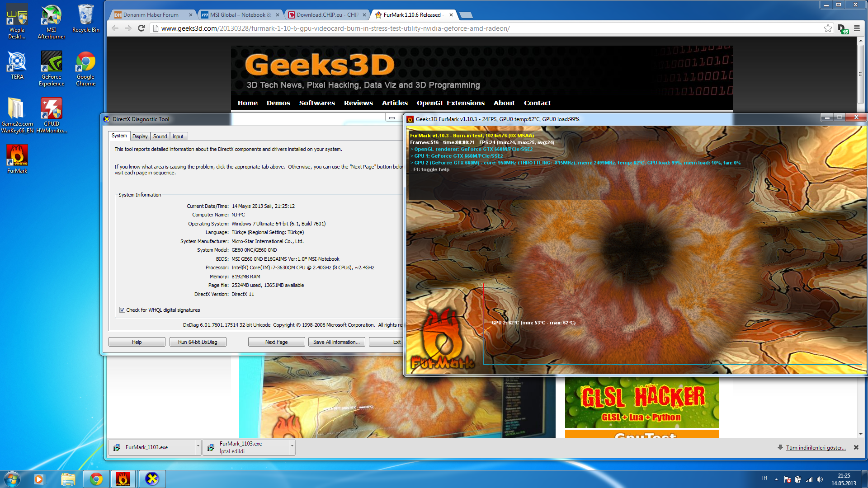This screenshot has width=868, height=488.
Task: Reload the Geeks3D page
Action: (x=141, y=28)
